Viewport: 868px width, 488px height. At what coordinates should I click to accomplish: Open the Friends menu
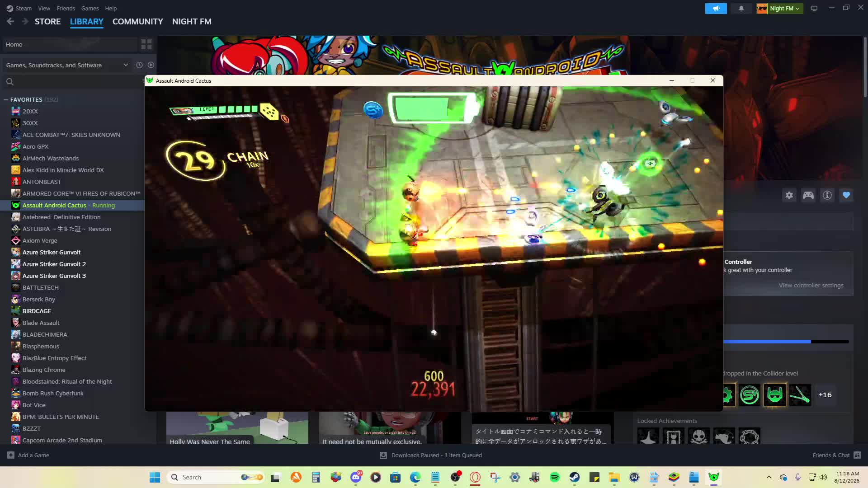[x=66, y=8]
